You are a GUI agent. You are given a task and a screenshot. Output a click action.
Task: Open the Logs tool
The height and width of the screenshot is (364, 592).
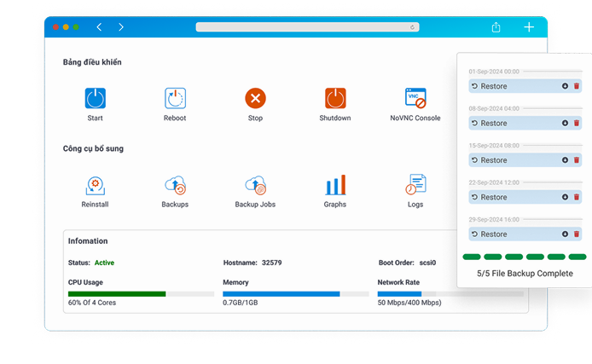click(x=415, y=184)
